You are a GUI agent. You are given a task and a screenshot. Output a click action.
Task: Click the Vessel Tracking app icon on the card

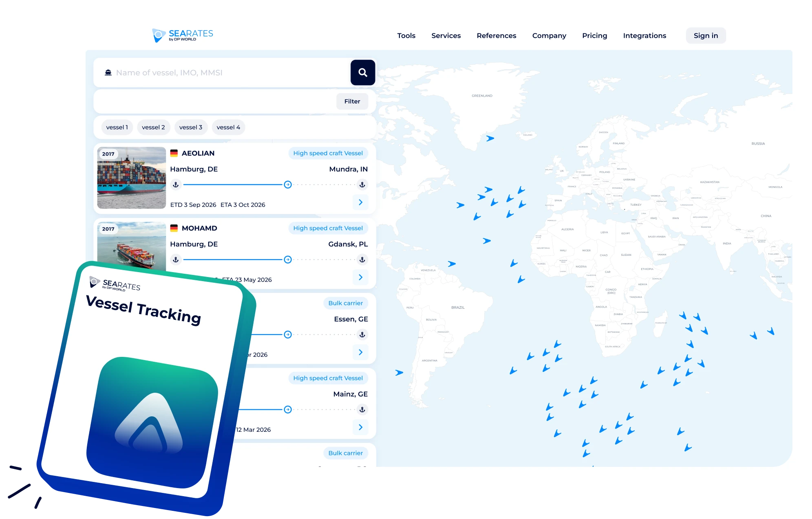(x=153, y=423)
